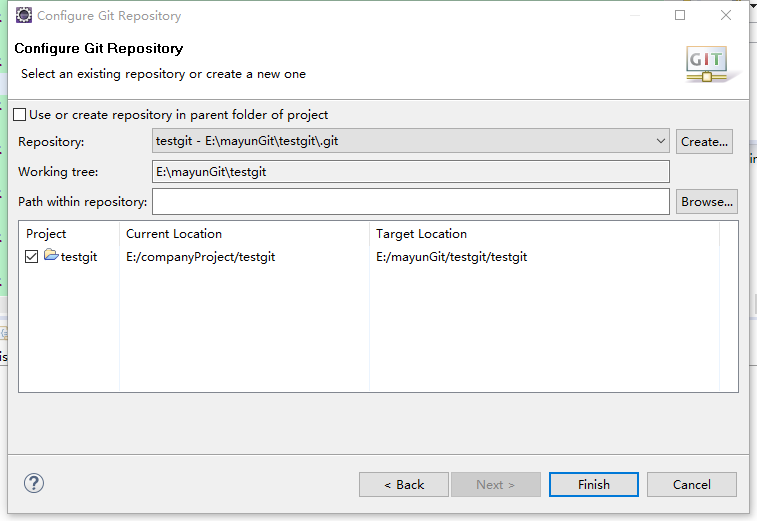Select the testgit project row name
Image resolution: width=757 pixels, height=521 pixels.
pos(79,257)
